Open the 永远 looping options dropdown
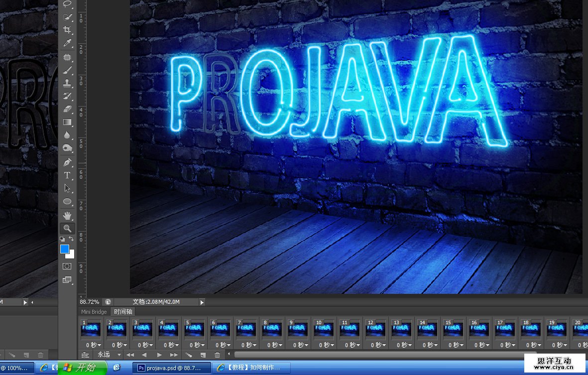The image size is (588, 375). point(109,355)
